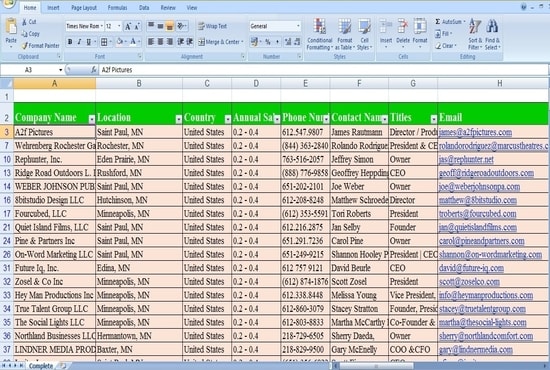Select cell Fourcubed, LLC
This screenshot has width=550, height=370.
point(54,214)
